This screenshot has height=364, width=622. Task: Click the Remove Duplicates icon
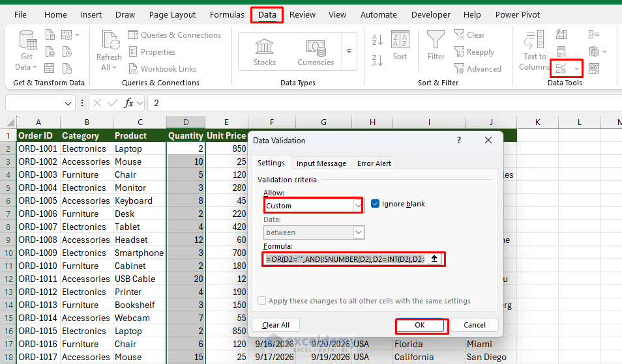561,51
